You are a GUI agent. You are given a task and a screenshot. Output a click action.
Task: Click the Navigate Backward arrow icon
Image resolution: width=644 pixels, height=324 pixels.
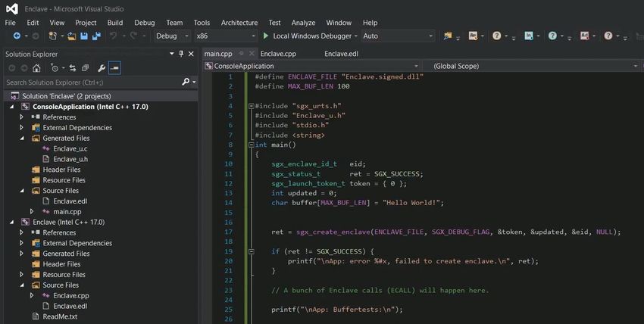17,36
